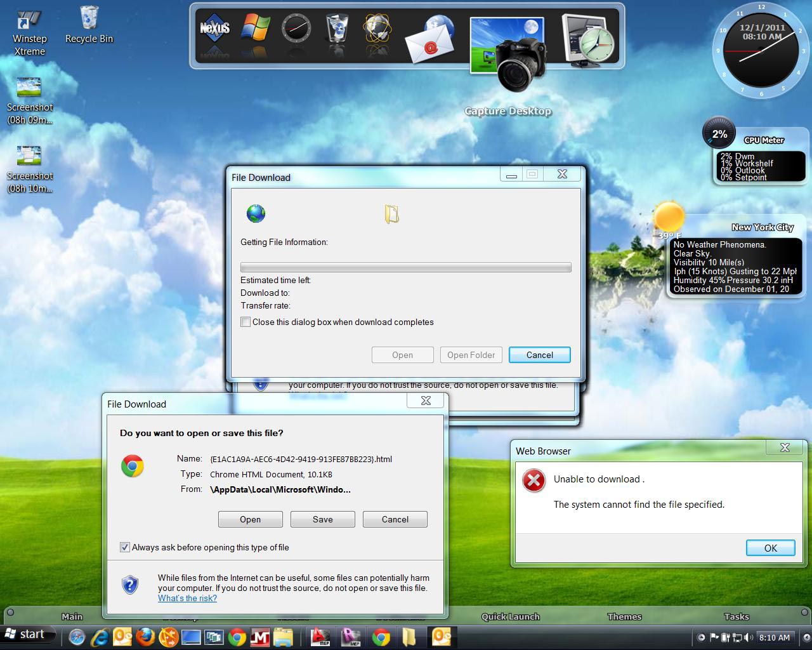Click Save in the File Download dialog
812x650 pixels.
pyautogui.click(x=322, y=519)
